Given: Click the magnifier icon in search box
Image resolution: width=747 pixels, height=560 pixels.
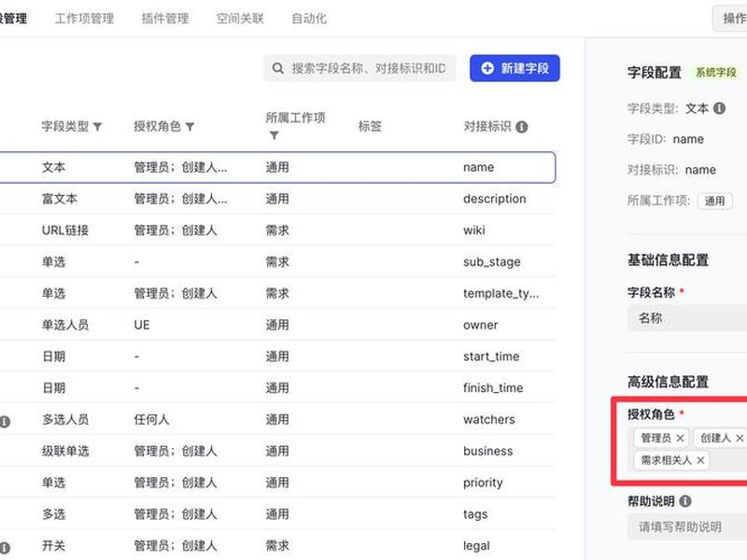Looking at the screenshot, I should coord(277,68).
